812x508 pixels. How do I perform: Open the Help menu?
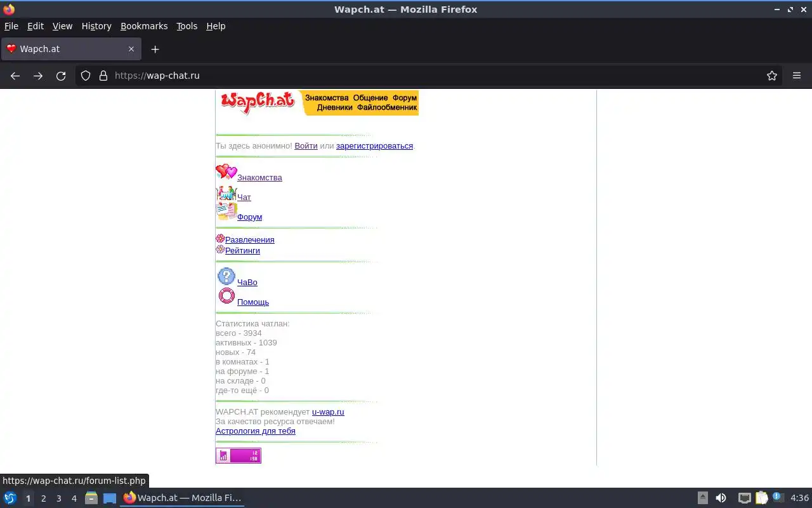216,26
